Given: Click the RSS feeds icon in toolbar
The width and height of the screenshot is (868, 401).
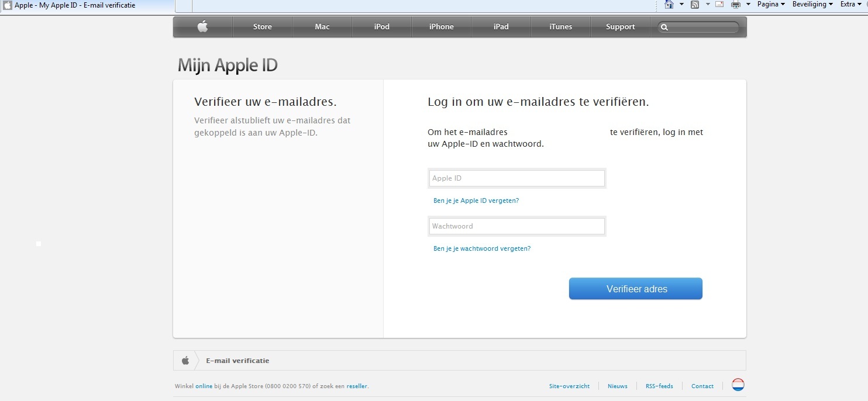Looking at the screenshot, I should click(x=695, y=5).
